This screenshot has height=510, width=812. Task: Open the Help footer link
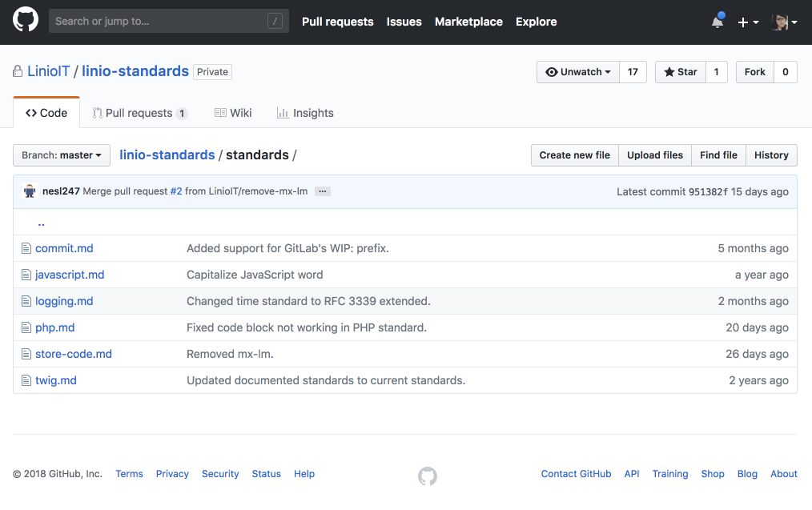(x=304, y=474)
